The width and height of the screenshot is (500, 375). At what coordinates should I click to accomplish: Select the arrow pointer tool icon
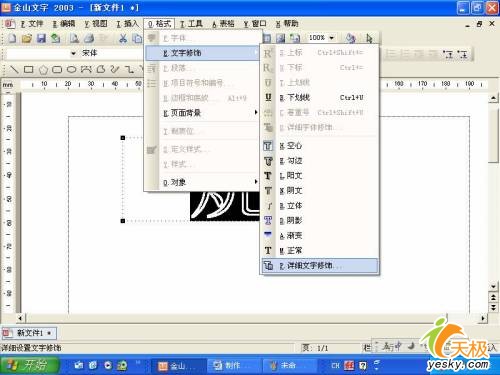[369, 38]
